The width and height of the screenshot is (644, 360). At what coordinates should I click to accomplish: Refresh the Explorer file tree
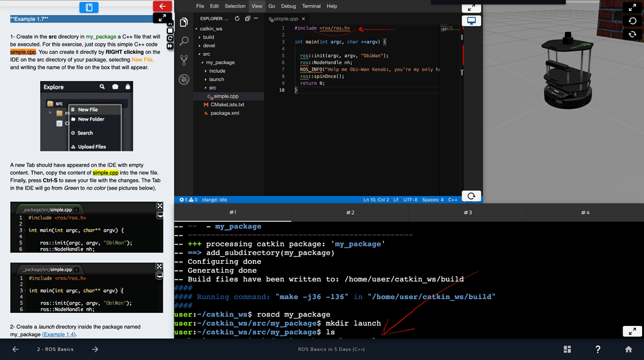237,18
